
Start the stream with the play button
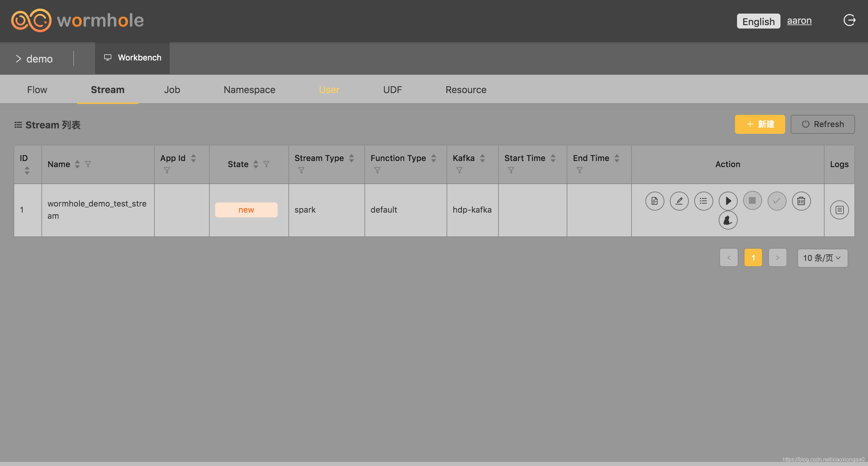tap(728, 201)
